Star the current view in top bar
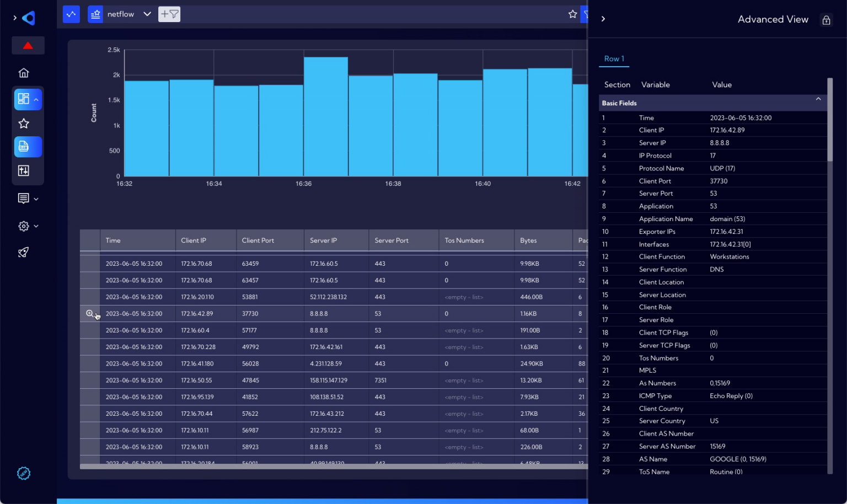Screen dimensions: 847x504 pyautogui.click(x=572, y=14)
